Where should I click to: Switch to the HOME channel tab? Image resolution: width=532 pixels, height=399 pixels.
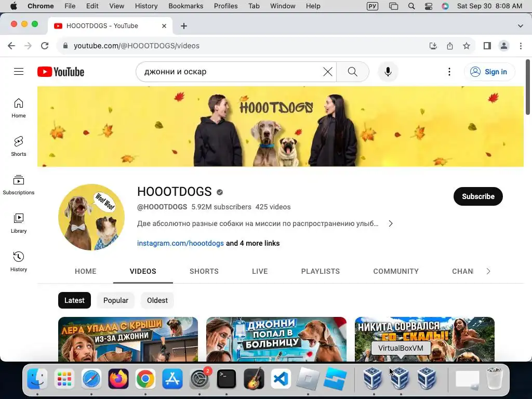[86, 271]
